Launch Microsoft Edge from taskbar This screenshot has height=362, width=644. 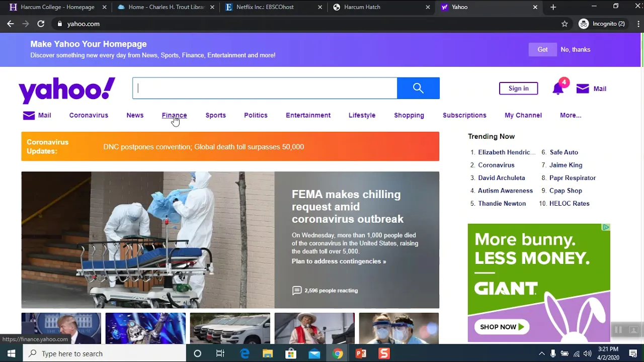[245, 353]
